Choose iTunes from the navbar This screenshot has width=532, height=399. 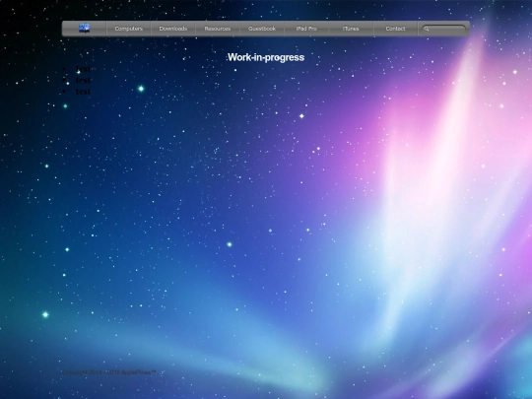(x=351, y=29)
